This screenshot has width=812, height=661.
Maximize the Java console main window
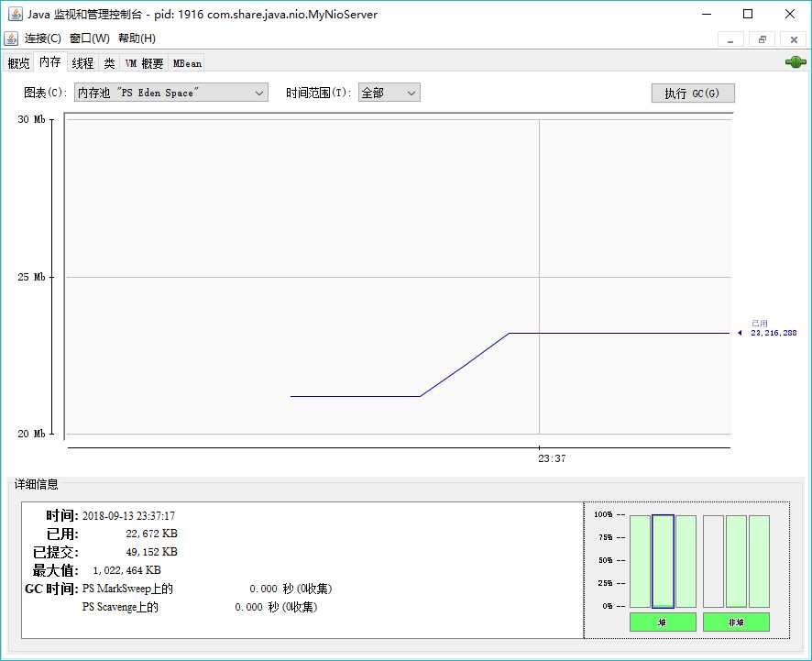[x=748, y=14]
